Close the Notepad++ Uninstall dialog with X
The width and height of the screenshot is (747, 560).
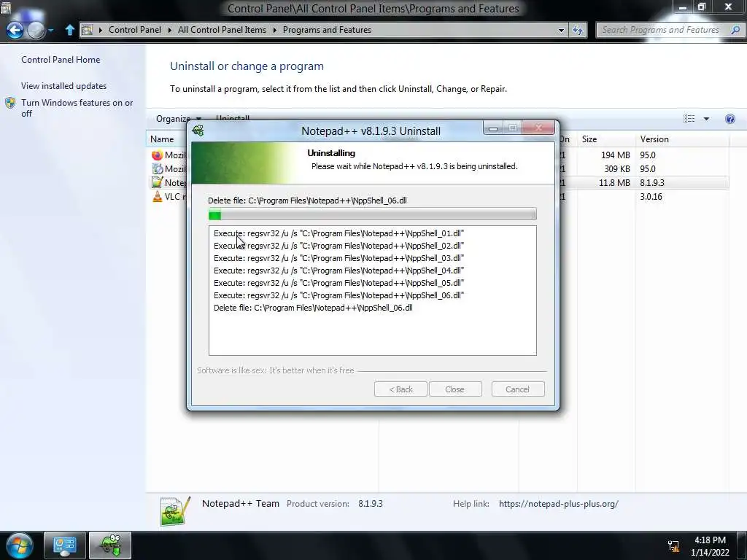538,128
